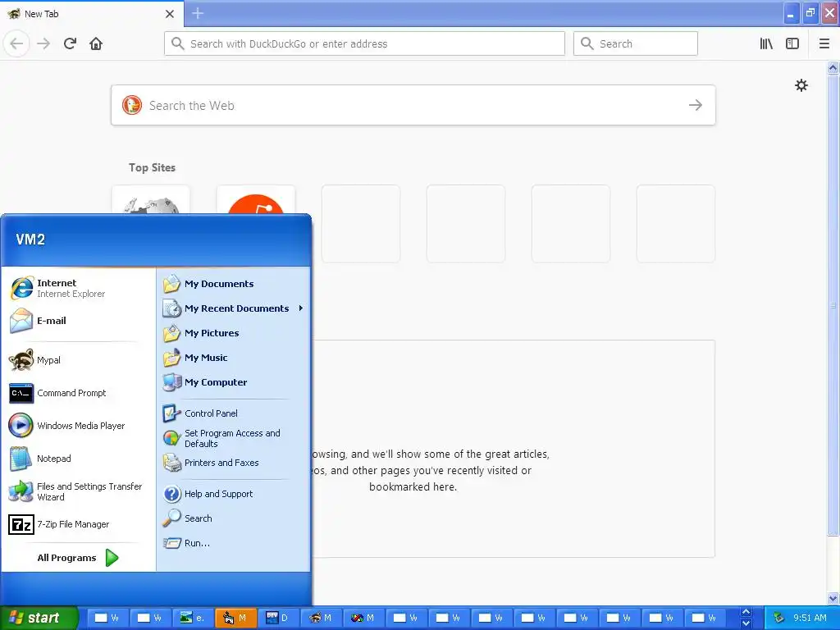Click the system tray icon beside clock
The image size is (840, 630).
778,618
